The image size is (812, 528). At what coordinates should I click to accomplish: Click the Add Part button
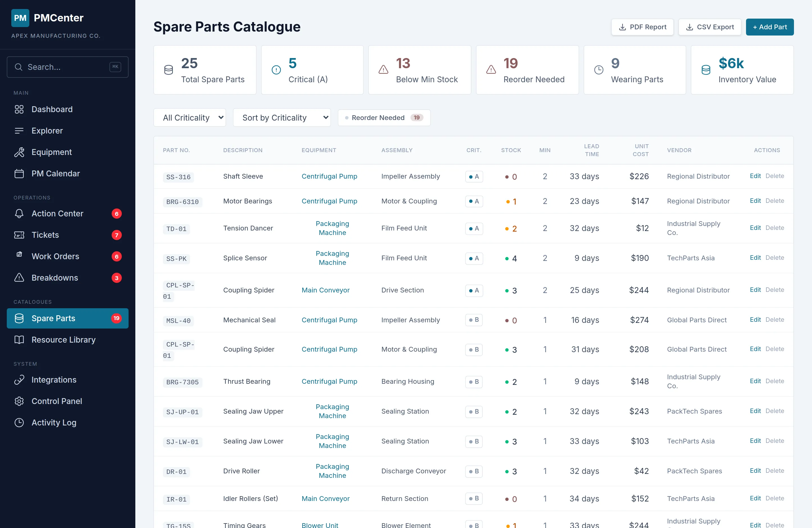[769, 27]
